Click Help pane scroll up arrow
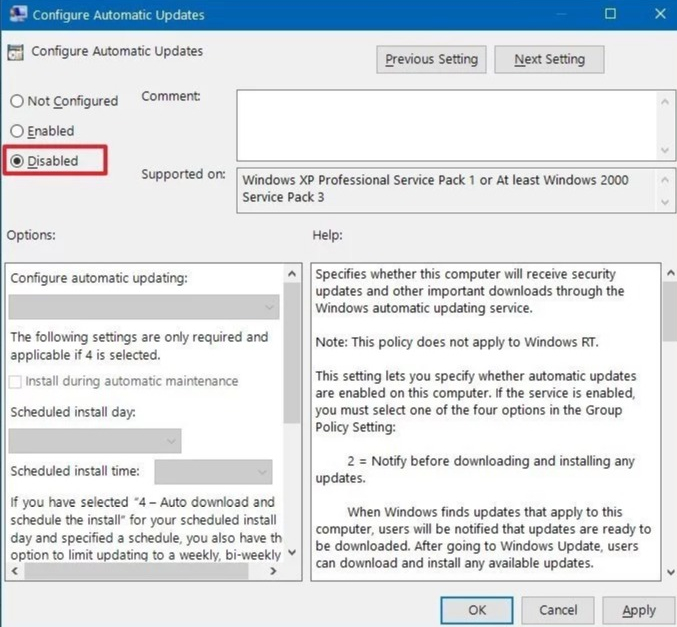The width and height of the screenshot is (677, 627). click(671, 273)
